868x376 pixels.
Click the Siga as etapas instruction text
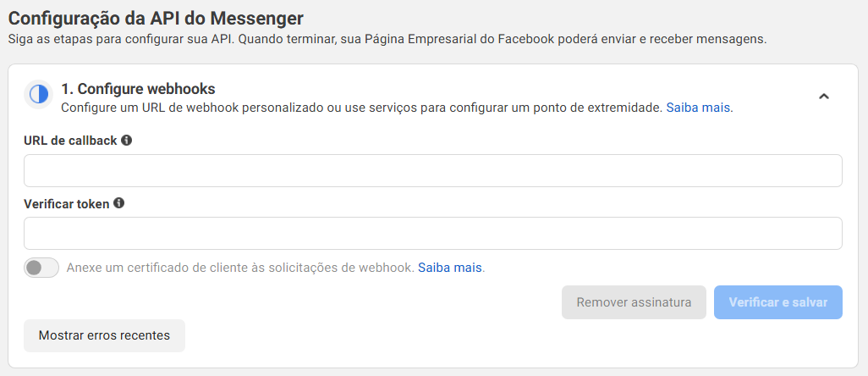pos(387,40)
